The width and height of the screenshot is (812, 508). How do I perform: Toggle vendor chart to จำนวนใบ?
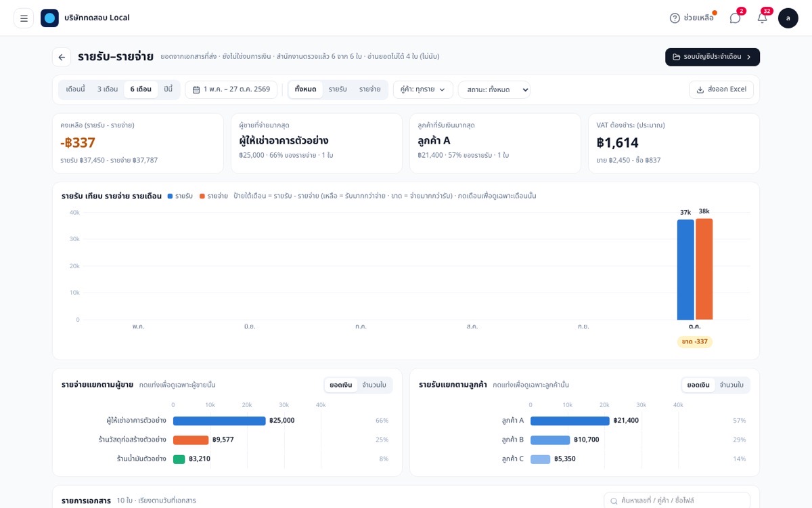coord(374,385)
